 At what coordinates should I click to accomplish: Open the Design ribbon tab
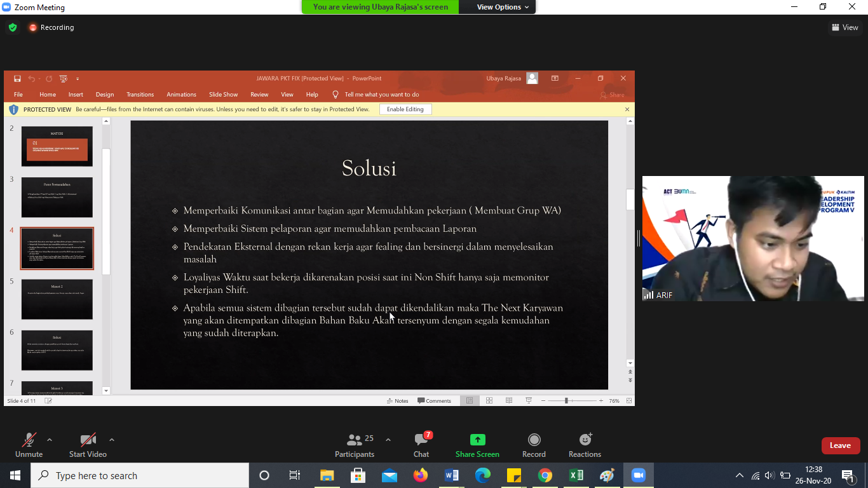click(x=105, y=95)
